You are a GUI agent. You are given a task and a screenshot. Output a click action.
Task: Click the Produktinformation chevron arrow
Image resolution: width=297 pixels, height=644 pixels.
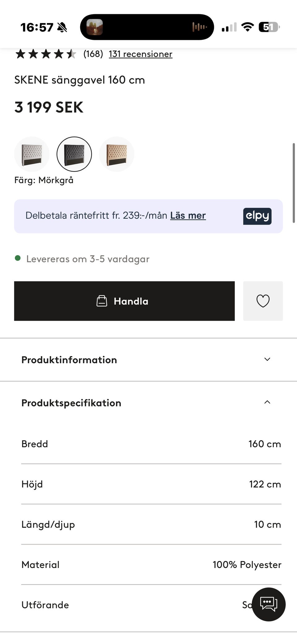267,359
